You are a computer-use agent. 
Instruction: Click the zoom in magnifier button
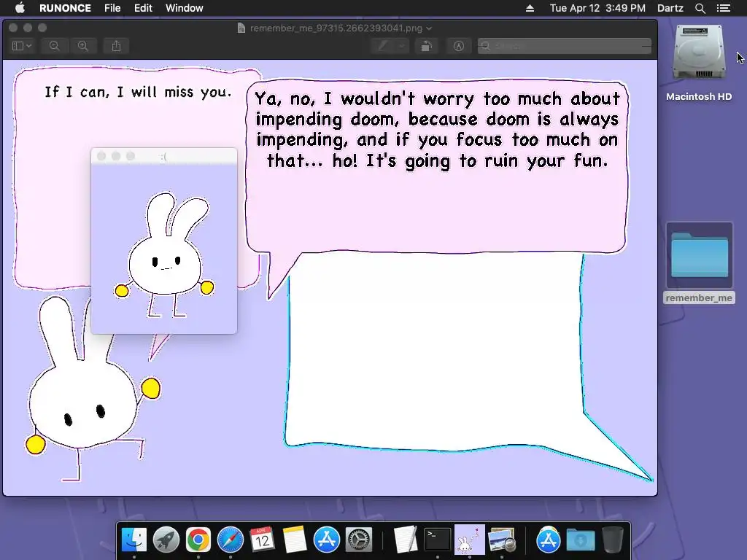[x=83, y=46]
